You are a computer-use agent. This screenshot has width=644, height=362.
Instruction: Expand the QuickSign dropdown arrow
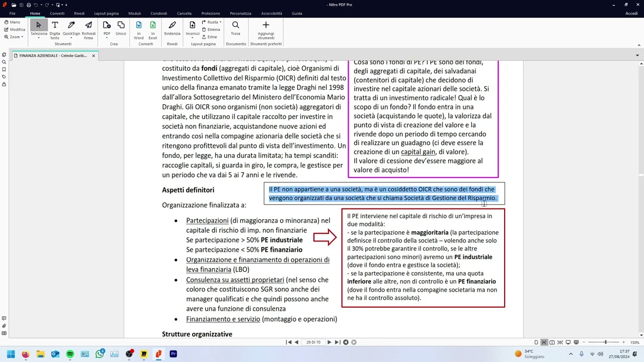click(x=71, y=38)
